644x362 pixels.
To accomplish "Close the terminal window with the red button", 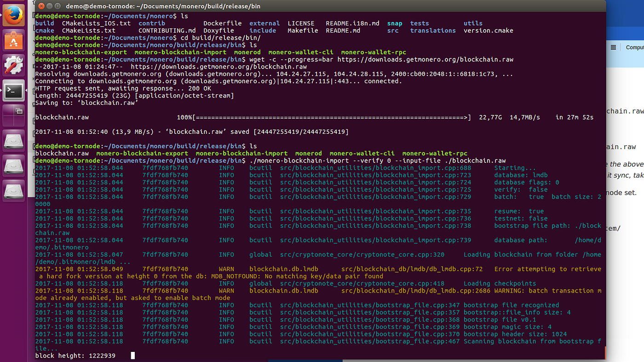I will [40, 6].
